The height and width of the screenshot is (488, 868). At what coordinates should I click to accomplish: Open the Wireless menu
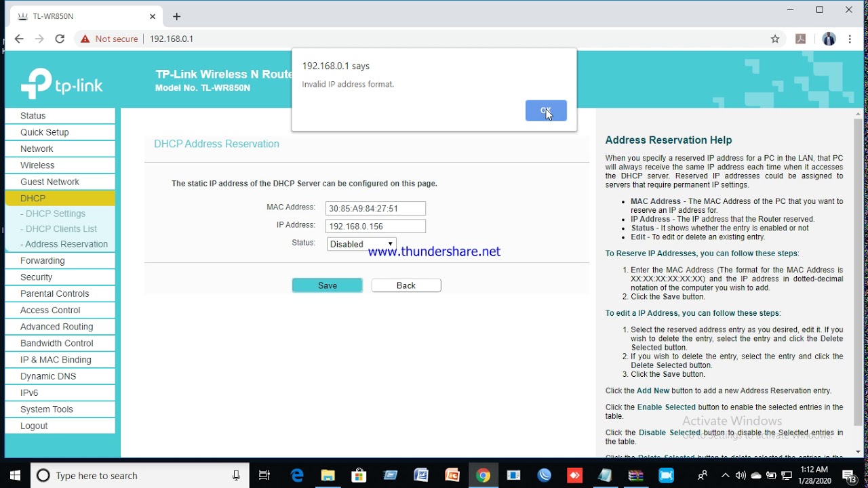(x=60, y=165)
